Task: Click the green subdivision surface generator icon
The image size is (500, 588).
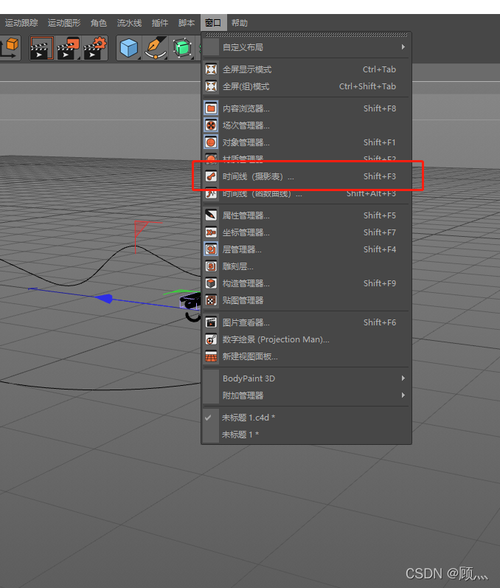Action: (182, 48)
